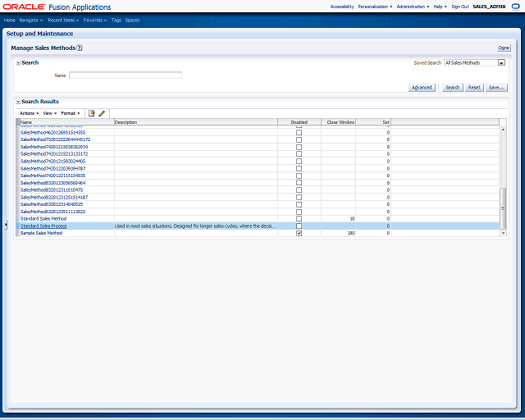
Task: Open Tags in navigation bar
Action: 116,21
